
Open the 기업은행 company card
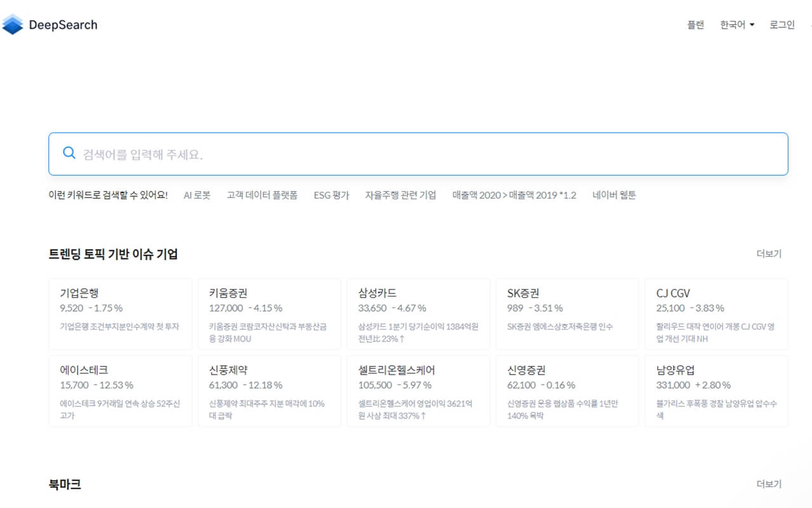121,314
